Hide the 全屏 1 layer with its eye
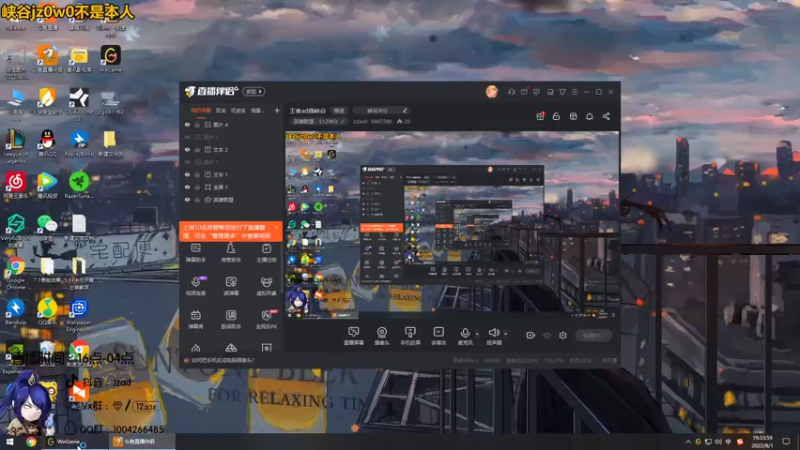 (187, 187)
